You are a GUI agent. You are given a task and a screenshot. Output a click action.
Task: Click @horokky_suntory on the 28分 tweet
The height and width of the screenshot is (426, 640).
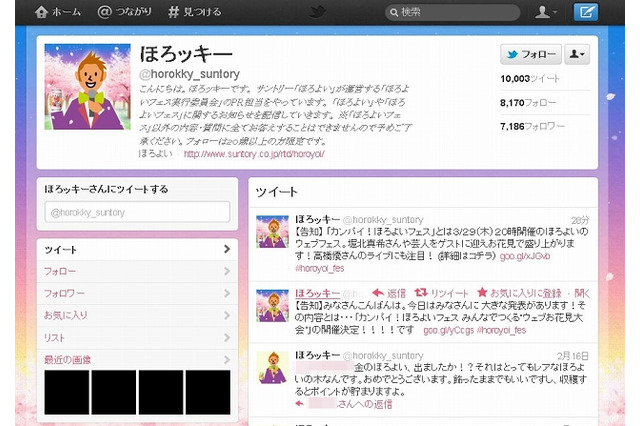383,220
